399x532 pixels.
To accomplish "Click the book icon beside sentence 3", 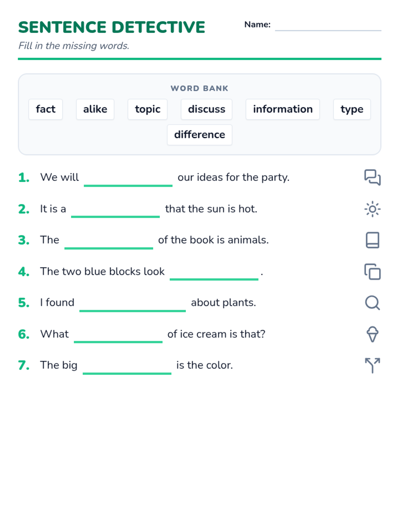I will tap(372, 240).
